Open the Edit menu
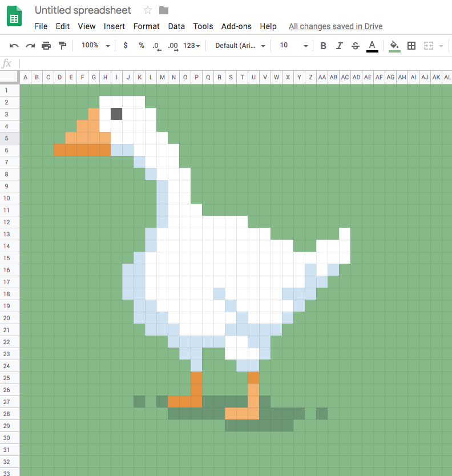452x476 pixels. [63, 26]
